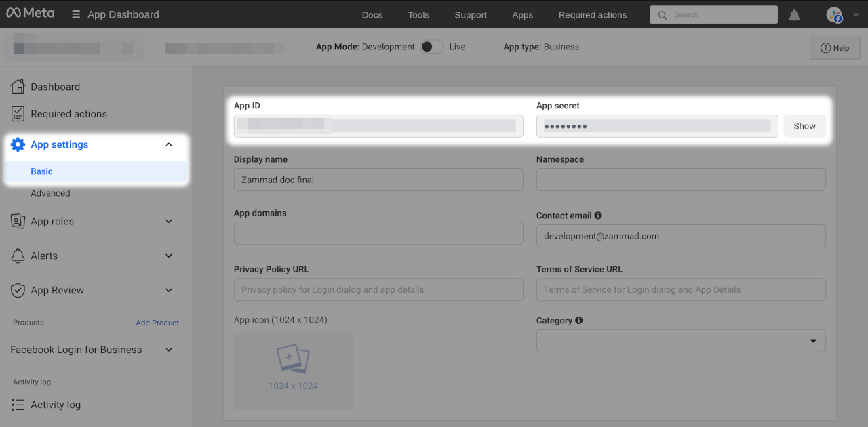Toggle App Mode from Development to Live
This screenshot has height=427, width=868.
pos(432,47)
